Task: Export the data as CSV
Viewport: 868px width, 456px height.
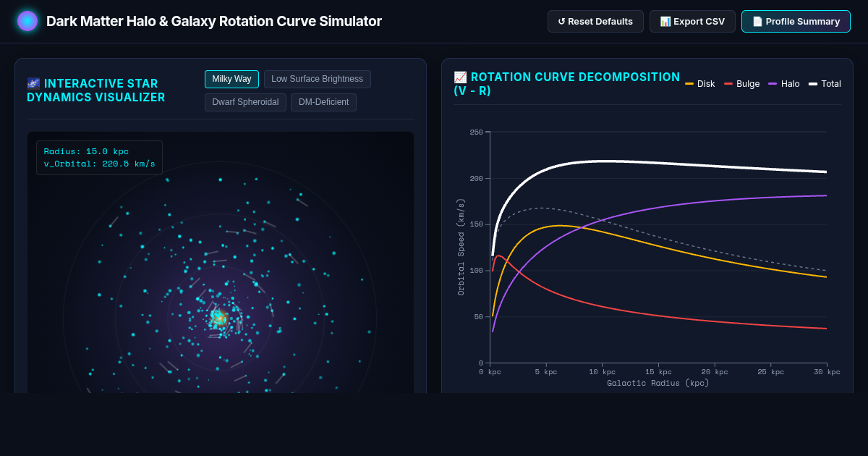Action: click(x=692, y=22)
